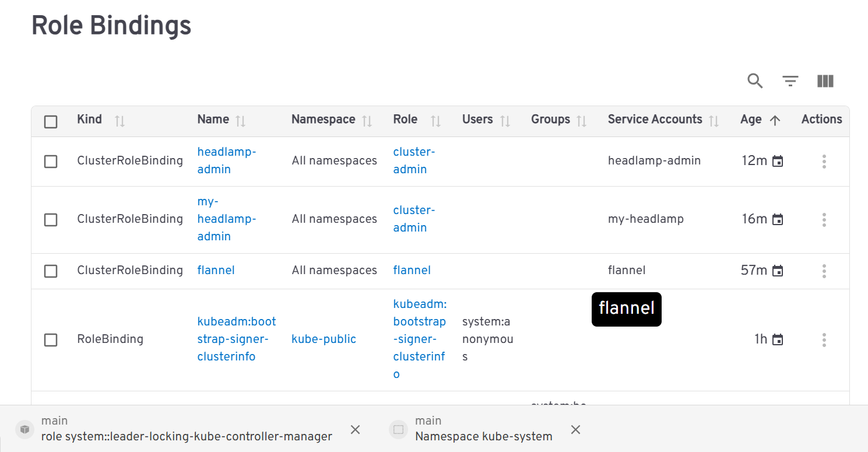Click the Service Accounts column header label

655,119
